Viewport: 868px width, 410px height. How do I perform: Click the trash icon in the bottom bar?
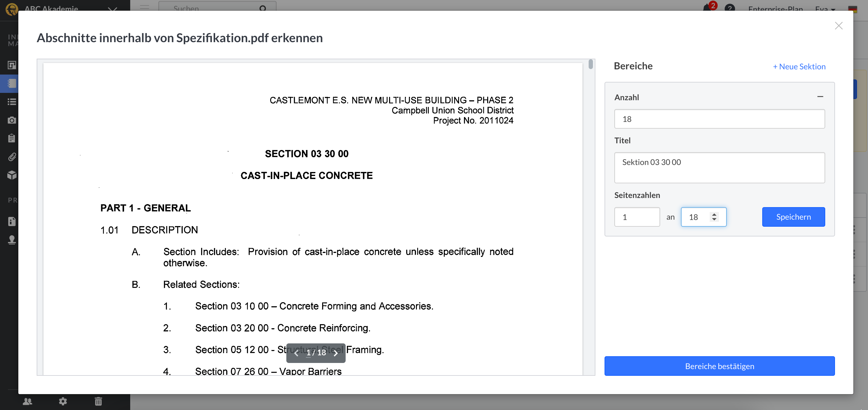pyautogui.click(x=98, y=401)
